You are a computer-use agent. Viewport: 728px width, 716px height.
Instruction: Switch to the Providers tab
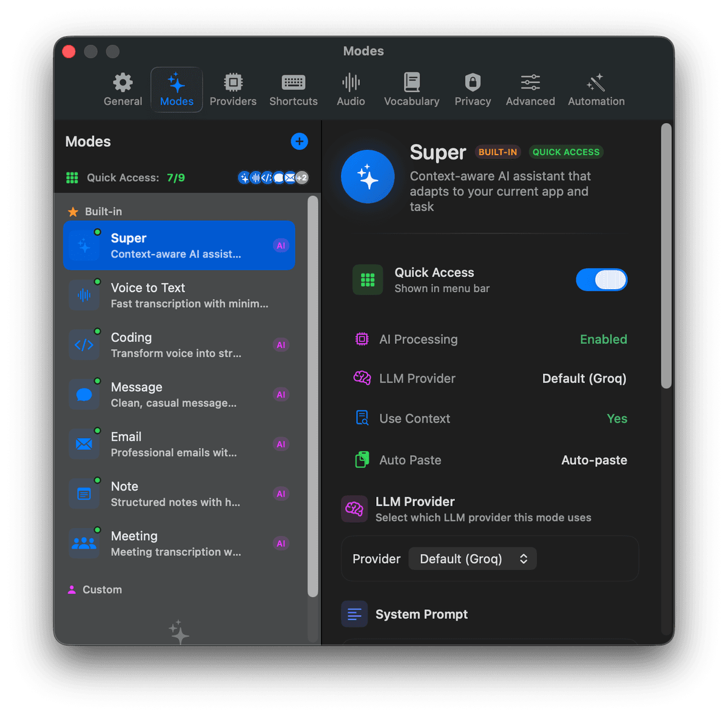233,89
